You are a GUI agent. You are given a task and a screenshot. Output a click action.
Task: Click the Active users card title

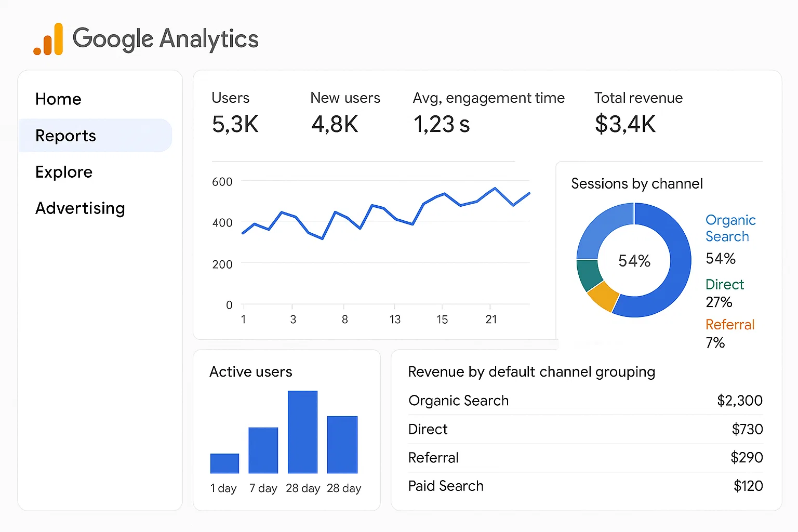250,372
